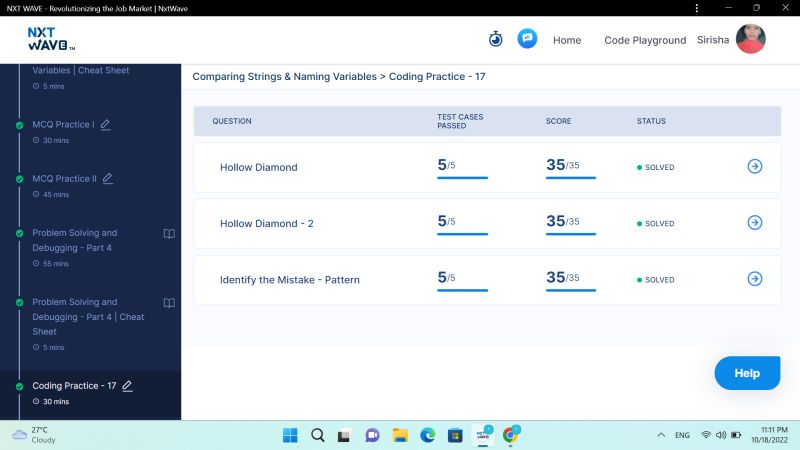Click the timer stopwatch icon in header
800x450 pixels.
[495, 39]
